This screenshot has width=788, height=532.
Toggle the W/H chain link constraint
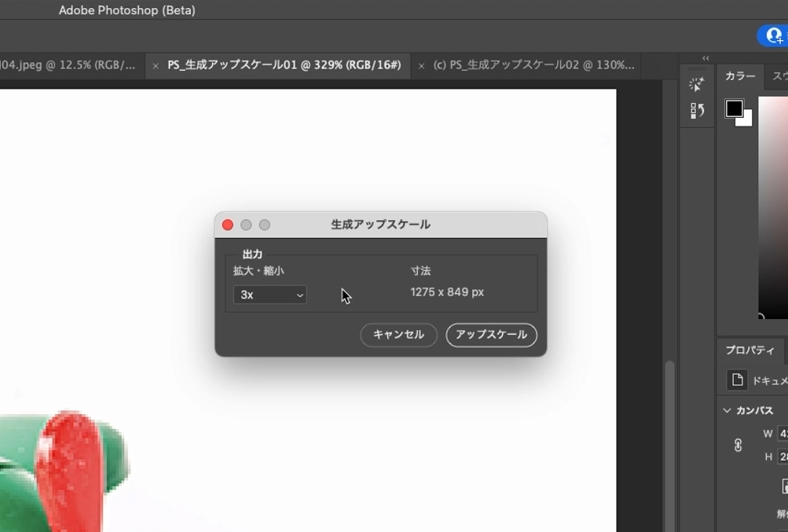[738, 445]
